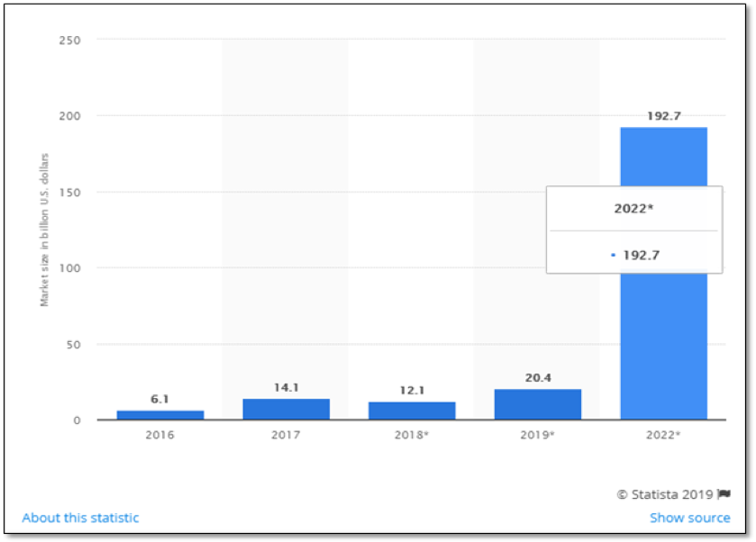Click the 192.7 data label above the tallest bar
756x542 pixels.
(663, 115)
